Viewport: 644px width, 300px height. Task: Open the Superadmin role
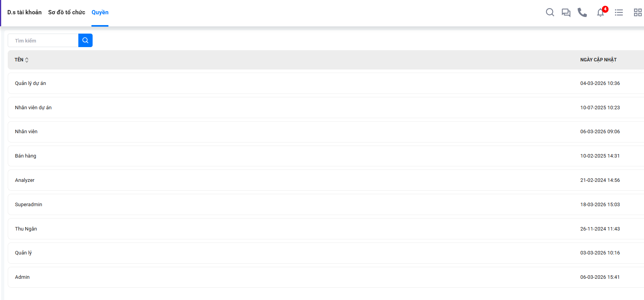pyautogui.click(x=29, y=205)
